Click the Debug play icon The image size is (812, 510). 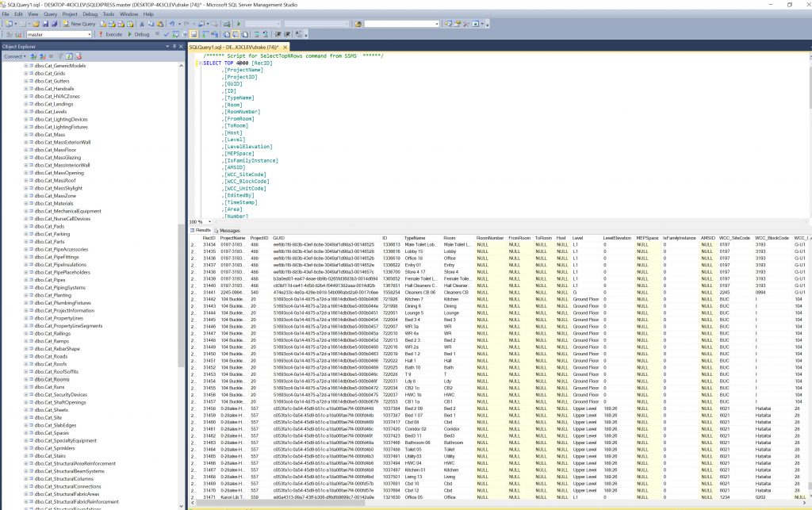[129, 35]
